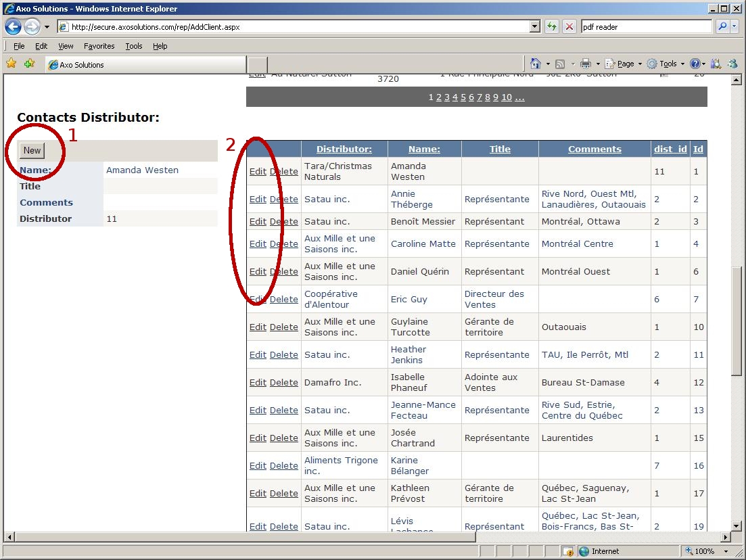Open a new blank tab
Image resolution: width=746 pixels, height=560 pixels.
click(258, 65)
